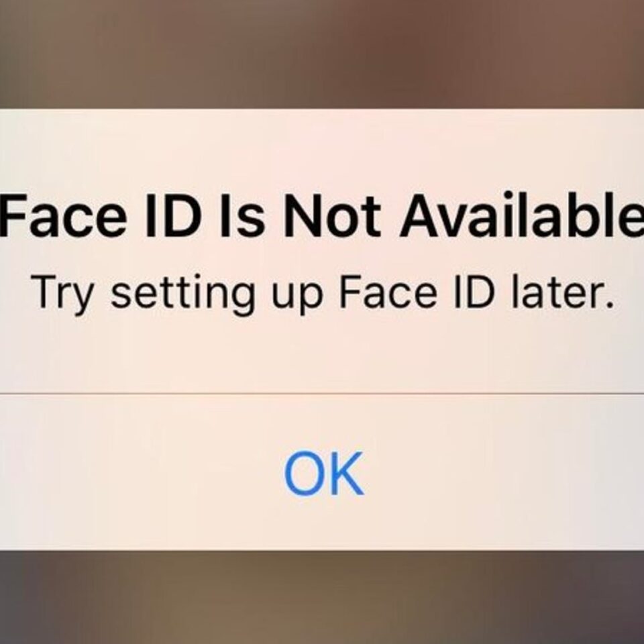Acknowledge the alert by choosing OK
The image size is (644, 644).
(323, 473)
